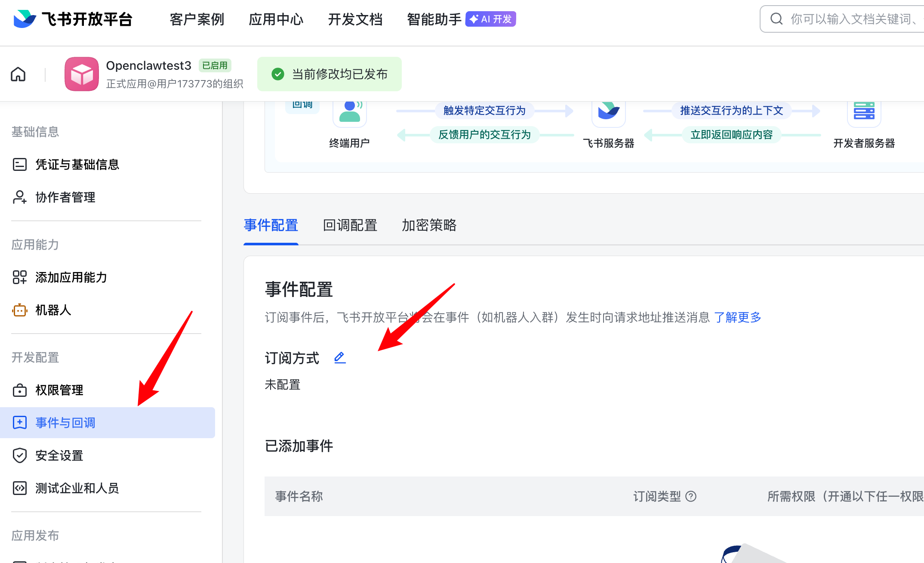This screenshot has height=563, width=924.
Task: Click the pencil edit icon beside 订阅方式
Action: pyautogui.click(x=340, y=357)
